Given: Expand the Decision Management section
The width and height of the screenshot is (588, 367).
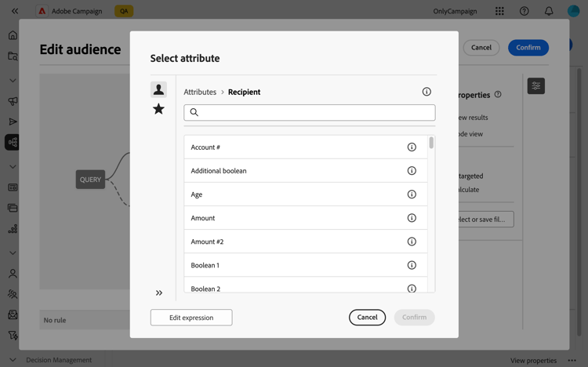Looking at the screenshot, I should point(13,360).
